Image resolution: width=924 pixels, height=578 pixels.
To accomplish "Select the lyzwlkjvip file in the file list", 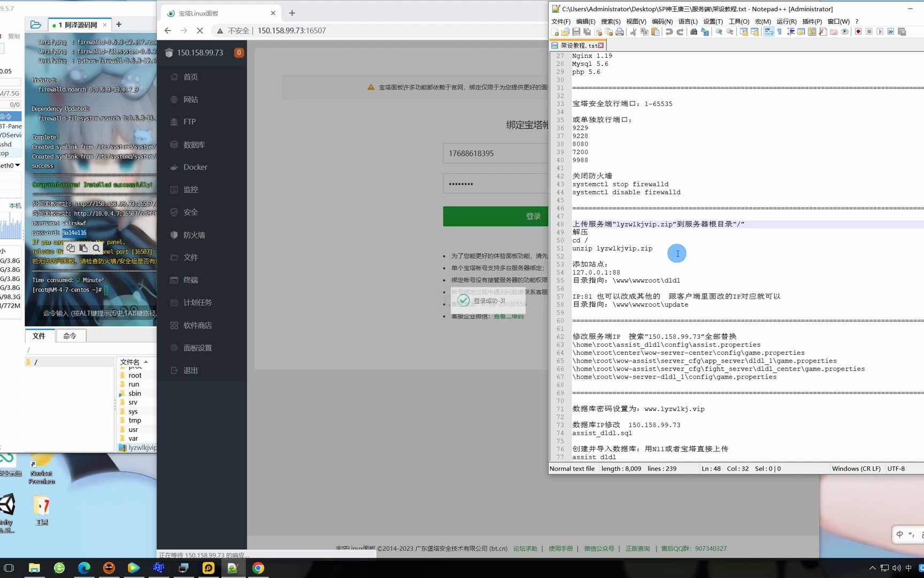I will (138, 447).
